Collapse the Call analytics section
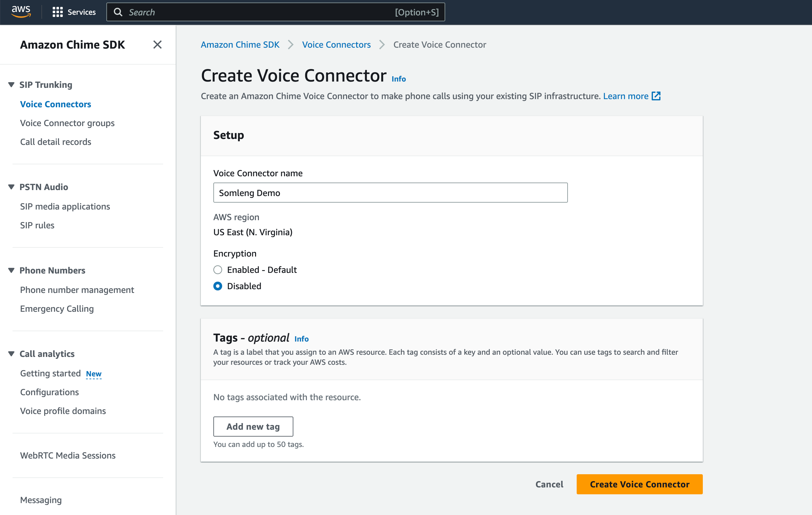This screenshot has height=515, width=812. point(12,353)
